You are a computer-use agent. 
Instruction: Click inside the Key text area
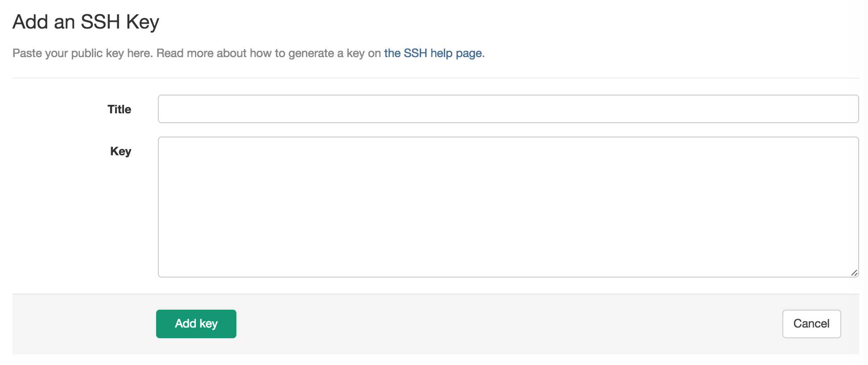click(508, 207)
